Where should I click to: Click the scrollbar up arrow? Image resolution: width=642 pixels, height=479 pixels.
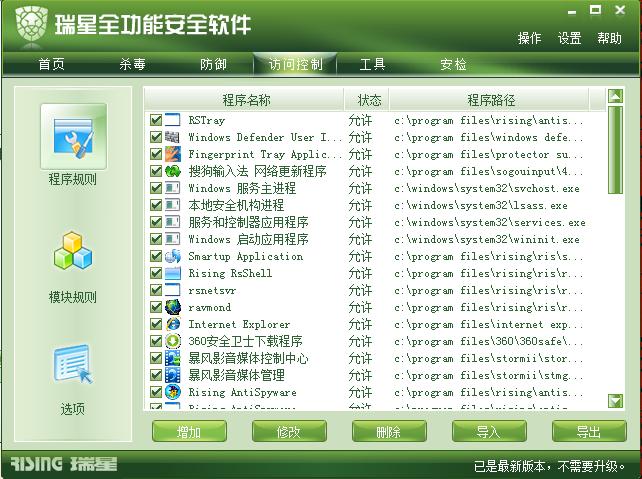pos(615,96)
